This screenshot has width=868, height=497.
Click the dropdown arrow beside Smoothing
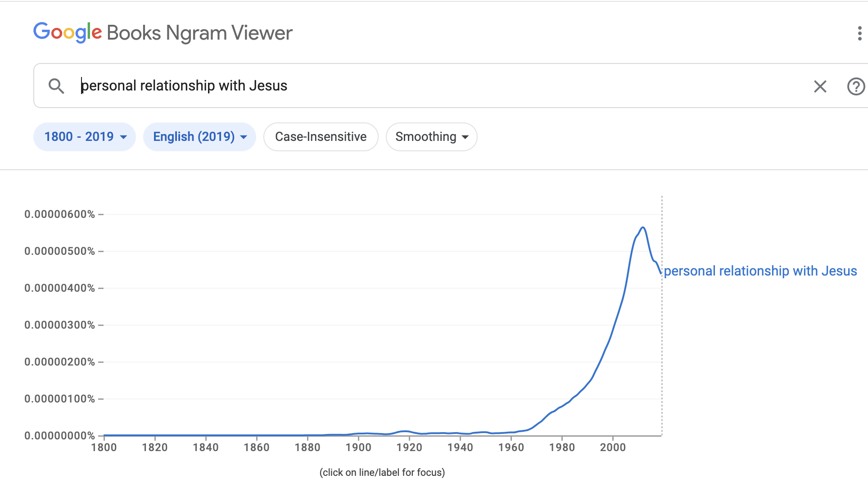[466, 137]
